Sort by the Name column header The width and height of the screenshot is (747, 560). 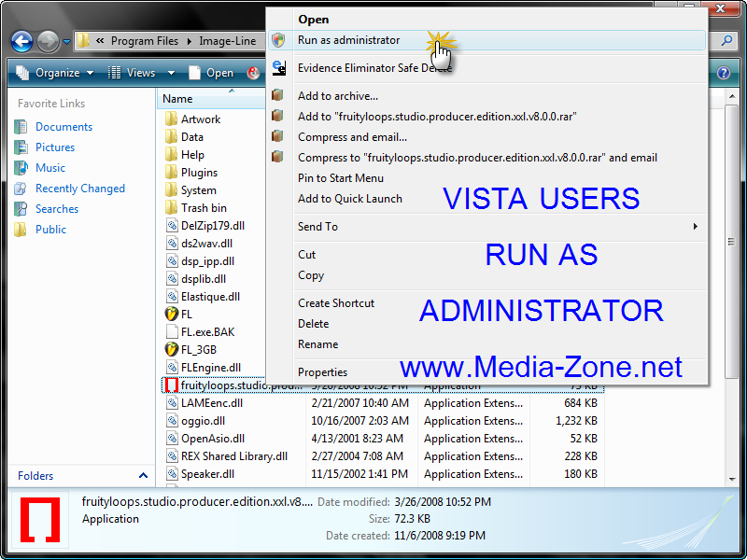(177, 99)
